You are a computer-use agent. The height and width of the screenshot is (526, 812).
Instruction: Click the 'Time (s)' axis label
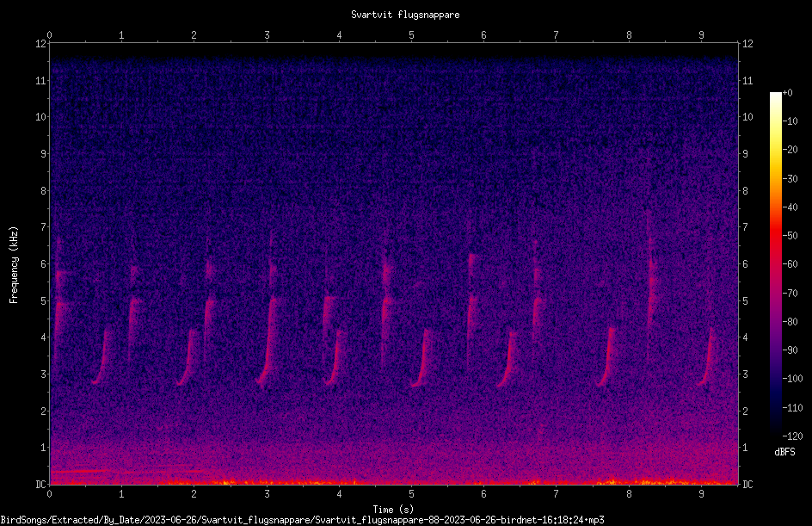[x=393, y=510]
